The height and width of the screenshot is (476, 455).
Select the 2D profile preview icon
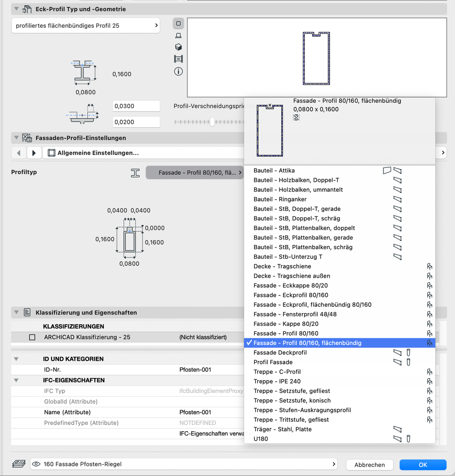coord(178,23)
